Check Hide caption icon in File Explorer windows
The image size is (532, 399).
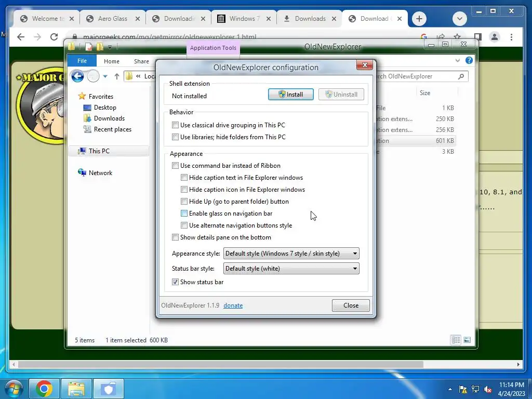coord(184,189)
